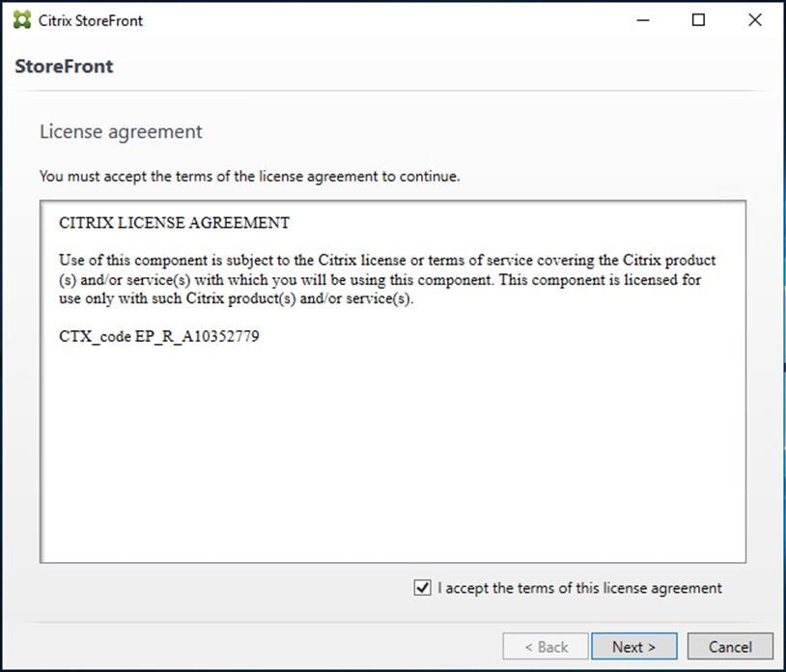Click the Citrix StoreFront logo icon
This screenshot has width=786, height=672.
coord(20,19)
